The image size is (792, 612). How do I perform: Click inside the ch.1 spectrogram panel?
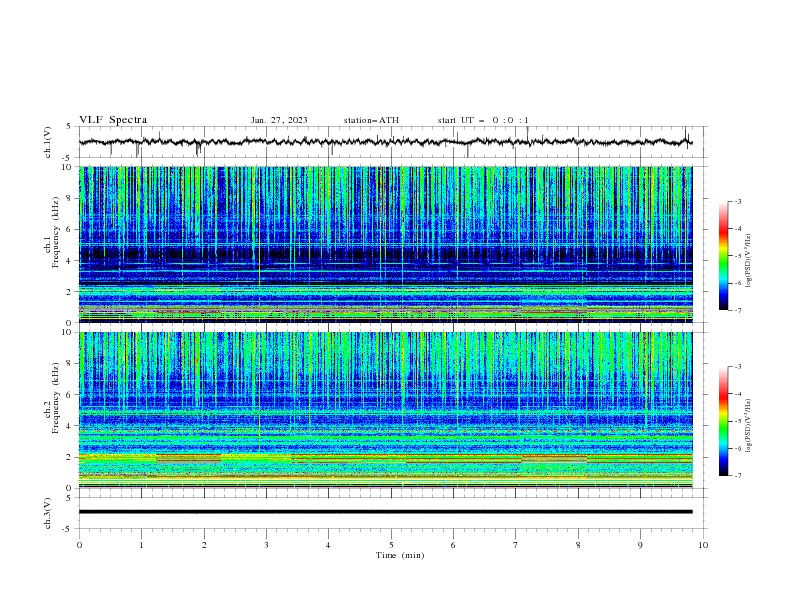(x=385, y=244)
